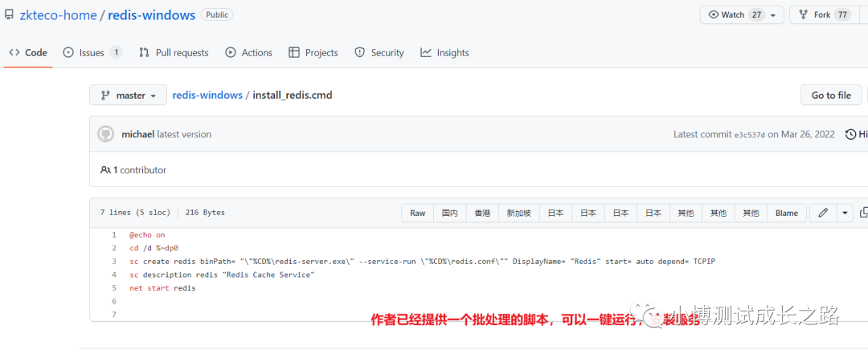Image resolution: width=868 pixels, height=354 pixels.
Task: Click the 216 Bytes file size text
Action: [x=206, y=213]
